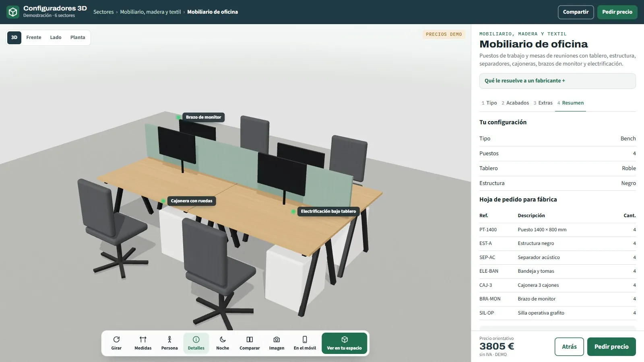Switch to the Planta view
This screenshot has width=644, height=362.
tap(78, 37)
